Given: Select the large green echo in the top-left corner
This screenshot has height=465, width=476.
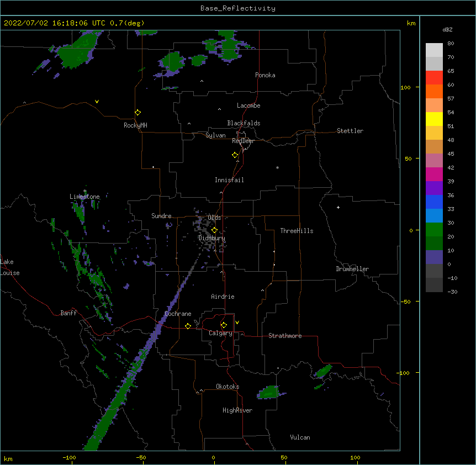Looking at the screenshot, I should pyautogui.click(x=78, y=50).
